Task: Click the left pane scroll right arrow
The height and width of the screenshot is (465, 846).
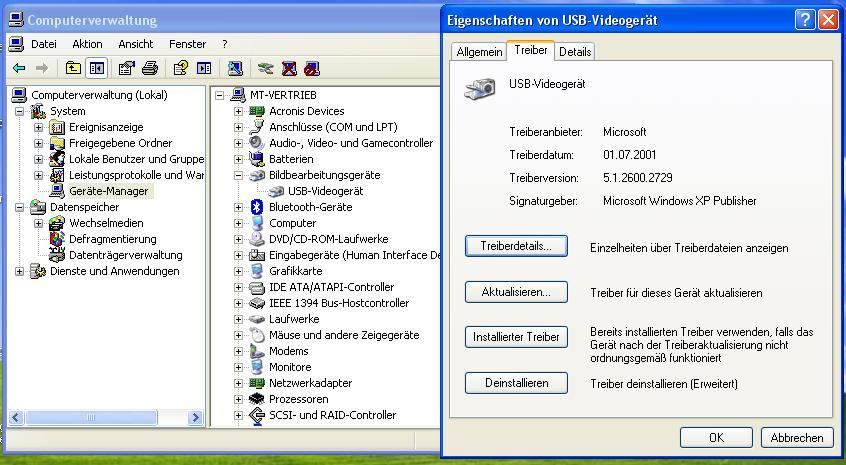Action: (x=195, y=417)
